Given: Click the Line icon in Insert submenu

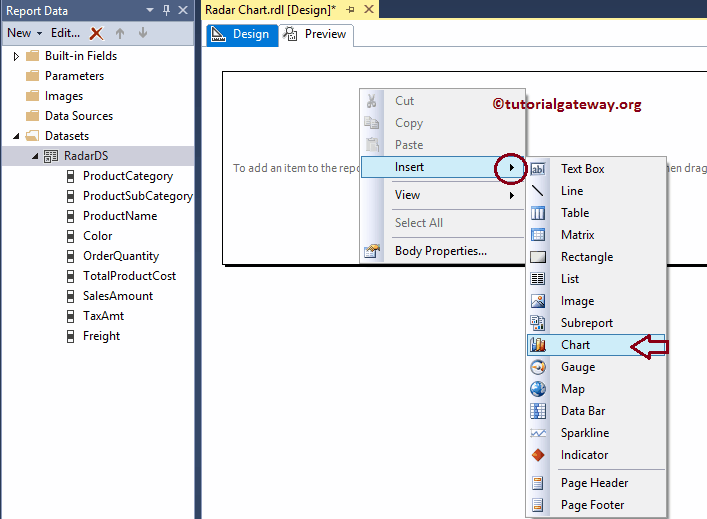Looking at the screenshot, I should pos(537,191).
